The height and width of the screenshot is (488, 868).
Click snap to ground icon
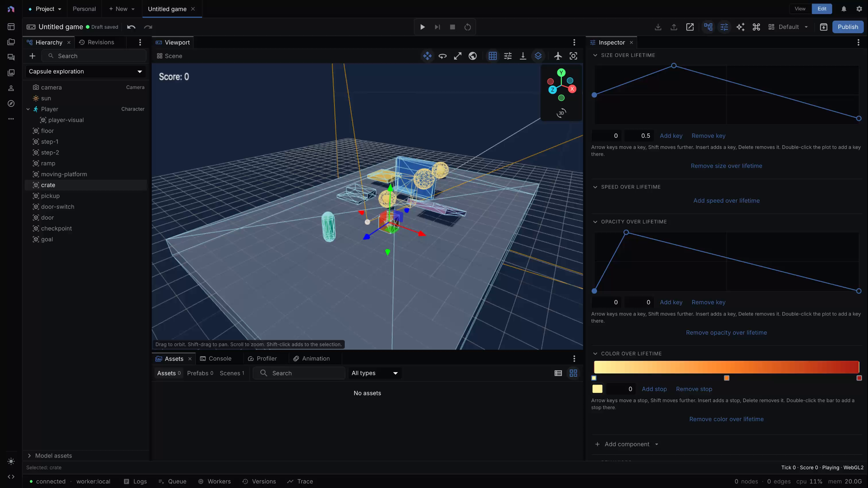click(523, 56)
